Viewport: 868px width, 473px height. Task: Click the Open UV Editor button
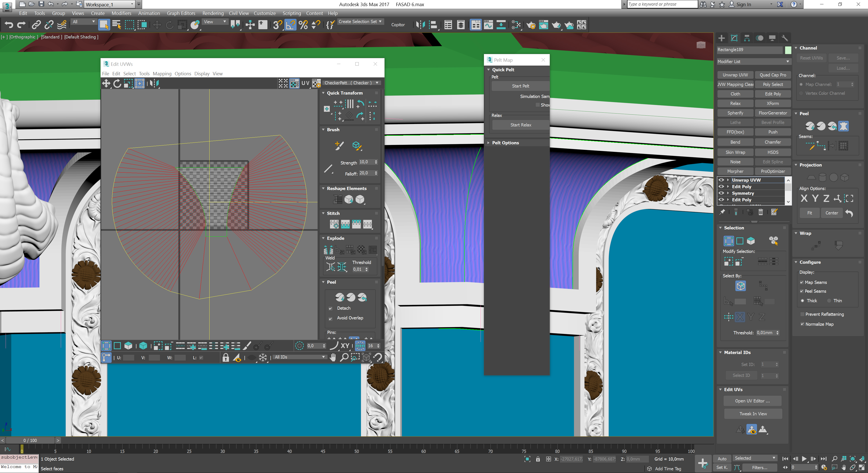pyautogui.click(x=752, y=401)
